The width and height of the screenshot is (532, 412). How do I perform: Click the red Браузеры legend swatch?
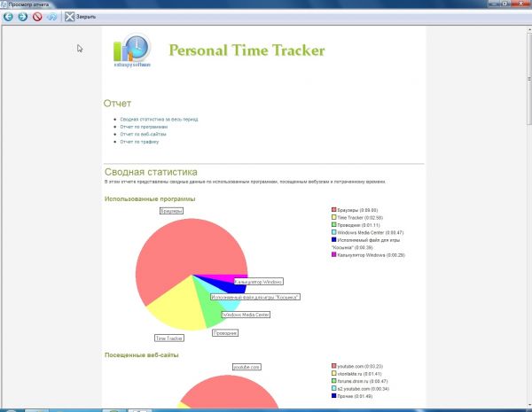pos(334,210)
